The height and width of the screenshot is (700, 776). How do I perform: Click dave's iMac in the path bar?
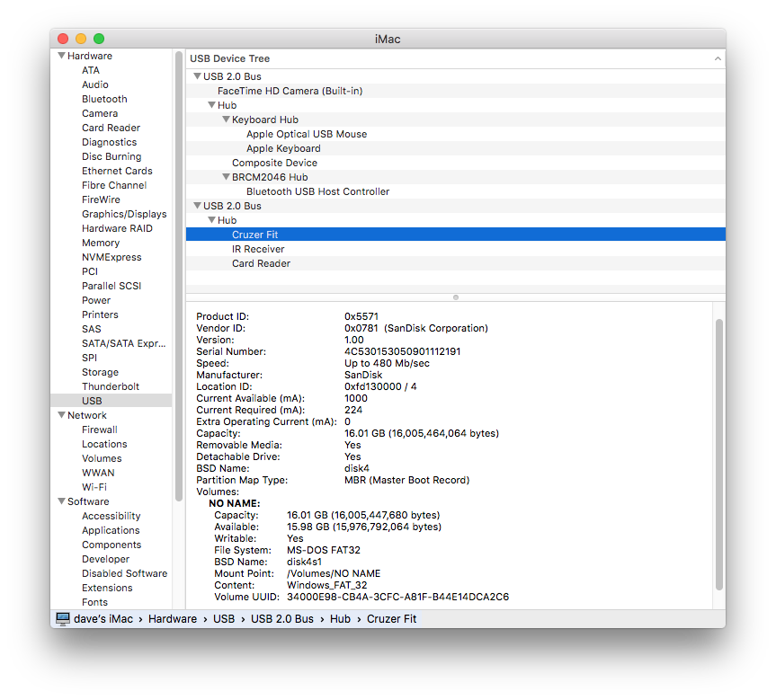(x=103, y=619)
